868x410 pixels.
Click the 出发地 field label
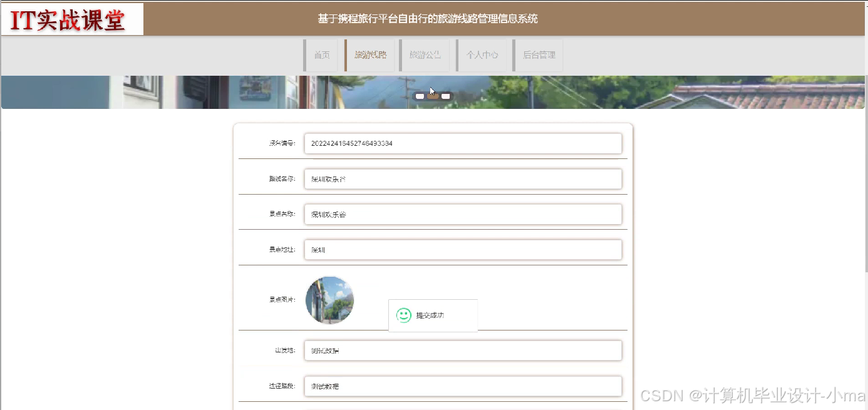[x=286, y=351]
